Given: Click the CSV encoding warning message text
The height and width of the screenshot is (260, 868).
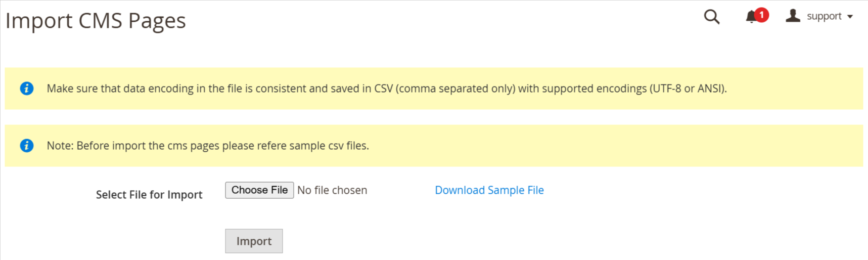Looking at the screenshot, I should (387, 89).
